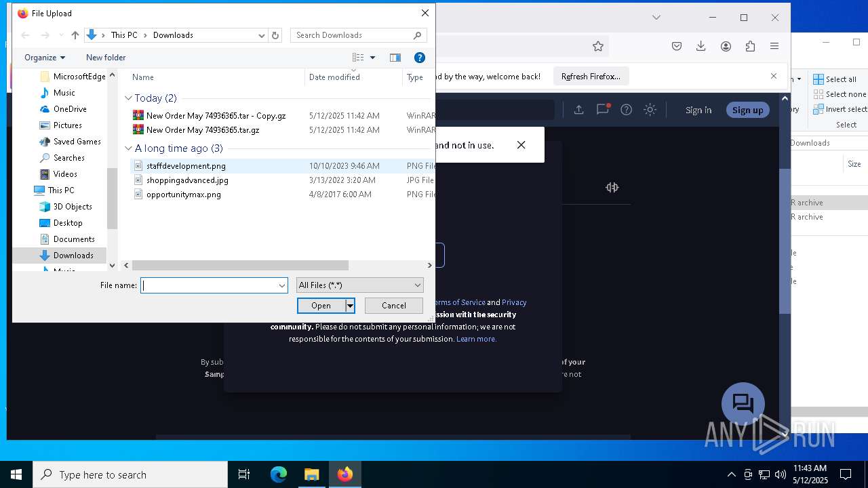Open the File name dropdown arrow
868x488 pixels.
pos(282,285)
